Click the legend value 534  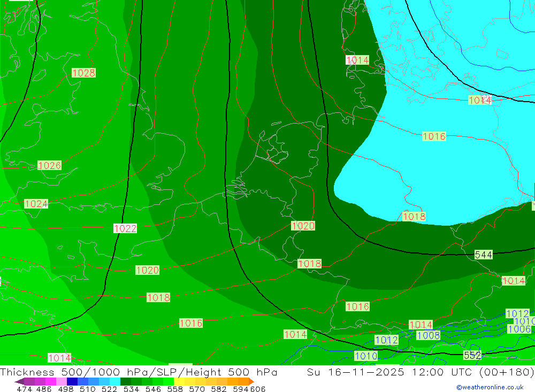point(131,389)
